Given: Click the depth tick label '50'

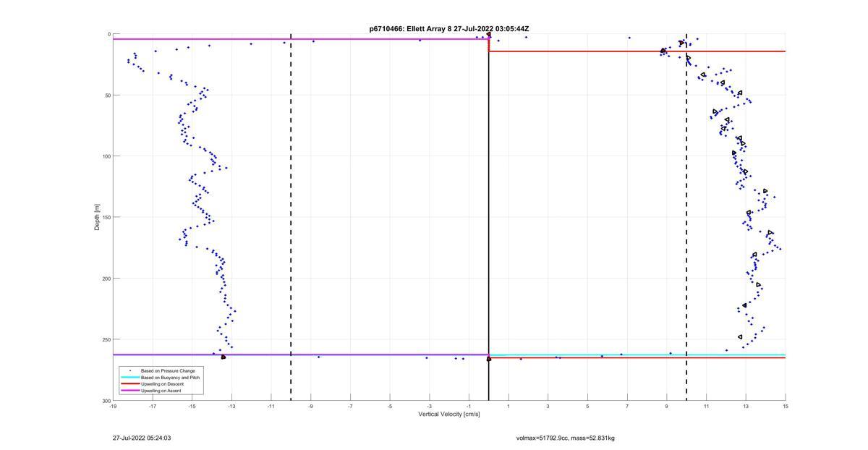Looking at the screenshot, I should coord(107,95).
